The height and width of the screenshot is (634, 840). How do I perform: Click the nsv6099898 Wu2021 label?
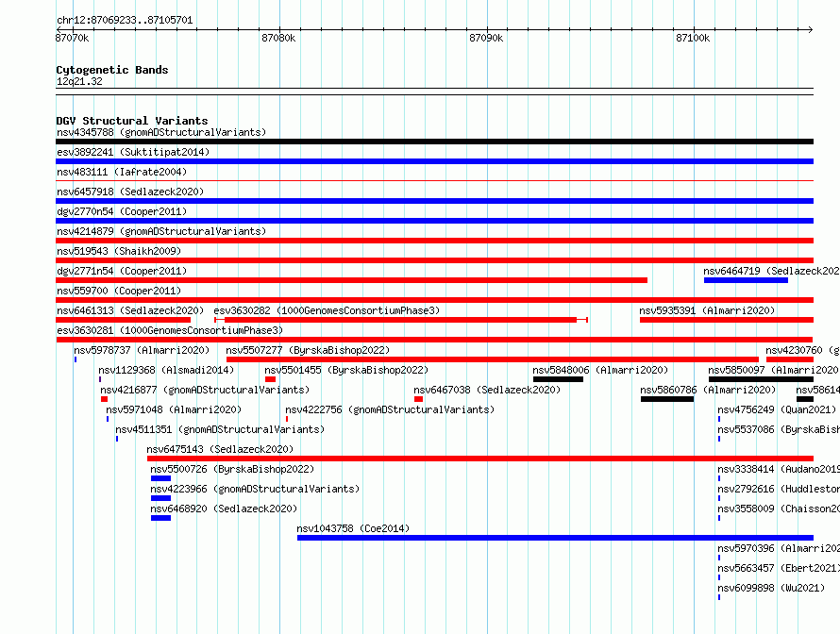pos(771,588)
